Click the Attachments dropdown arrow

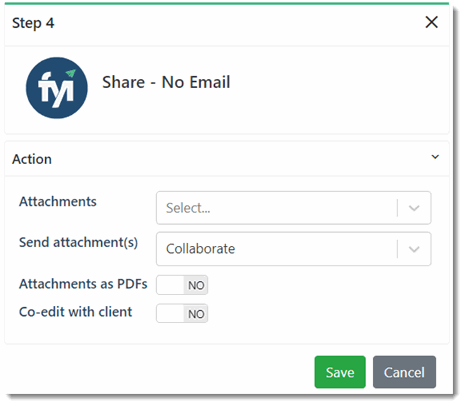414,208
